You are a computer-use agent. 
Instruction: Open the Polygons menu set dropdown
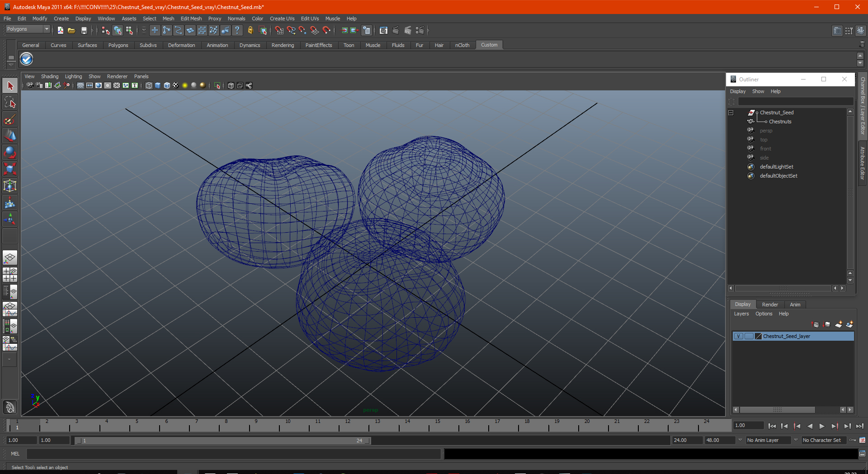pyautogui.click(x=28, y=29)
